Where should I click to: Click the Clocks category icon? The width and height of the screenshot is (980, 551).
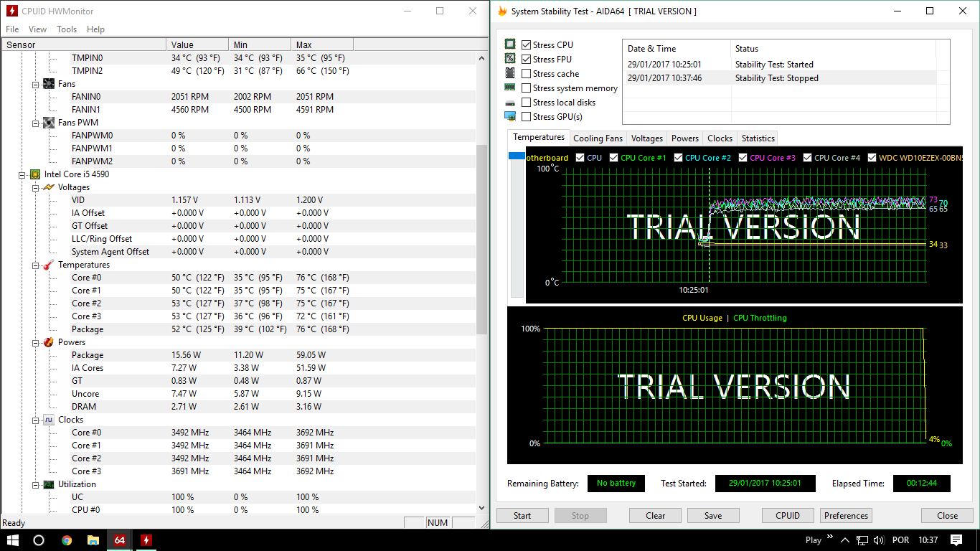coord(49,420)
